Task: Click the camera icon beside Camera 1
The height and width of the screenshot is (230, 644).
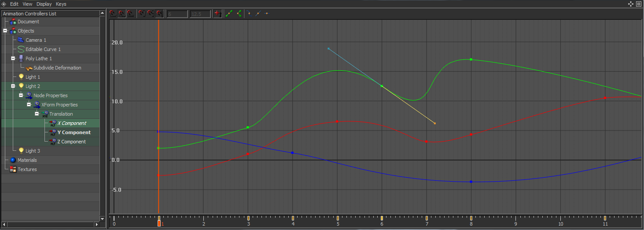Action: (x=21, y=40)
